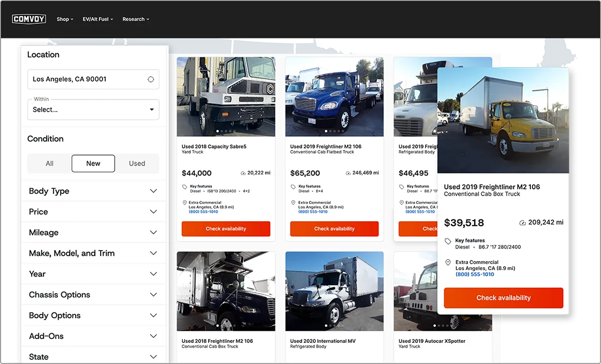Image resolution: width=601 pixels, height=364 pixels.
Task: Click key features tag icon on $39,518 card
Action: 447,241
